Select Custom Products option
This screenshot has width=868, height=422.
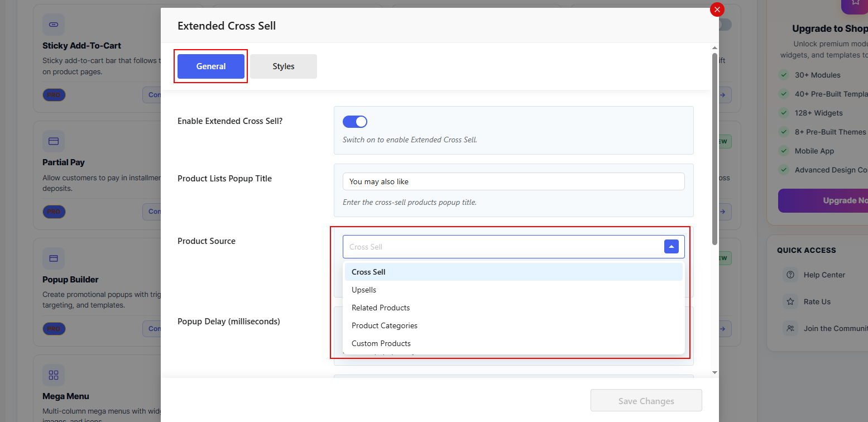(x=514, y=343)
